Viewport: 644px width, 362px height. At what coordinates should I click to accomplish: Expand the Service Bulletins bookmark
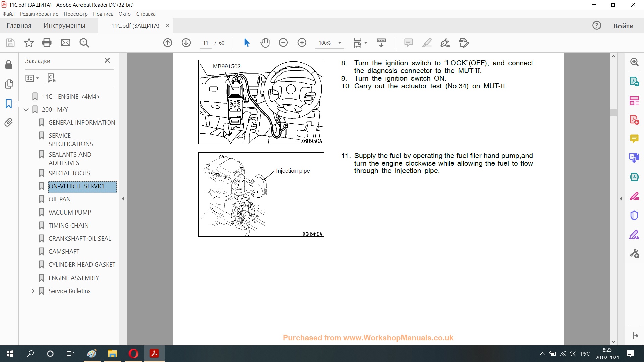click(x=33, y=291)
